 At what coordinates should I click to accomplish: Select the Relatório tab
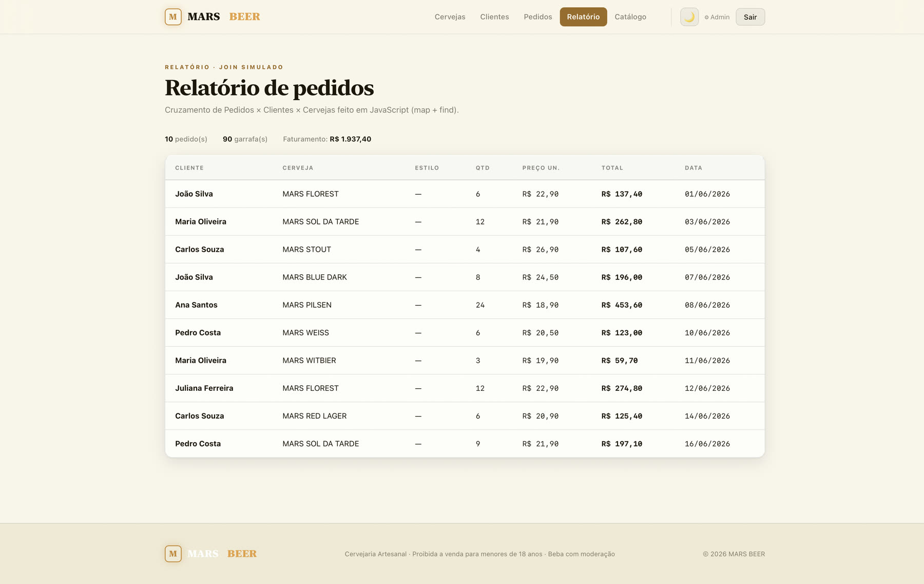(x=583, y=17)
